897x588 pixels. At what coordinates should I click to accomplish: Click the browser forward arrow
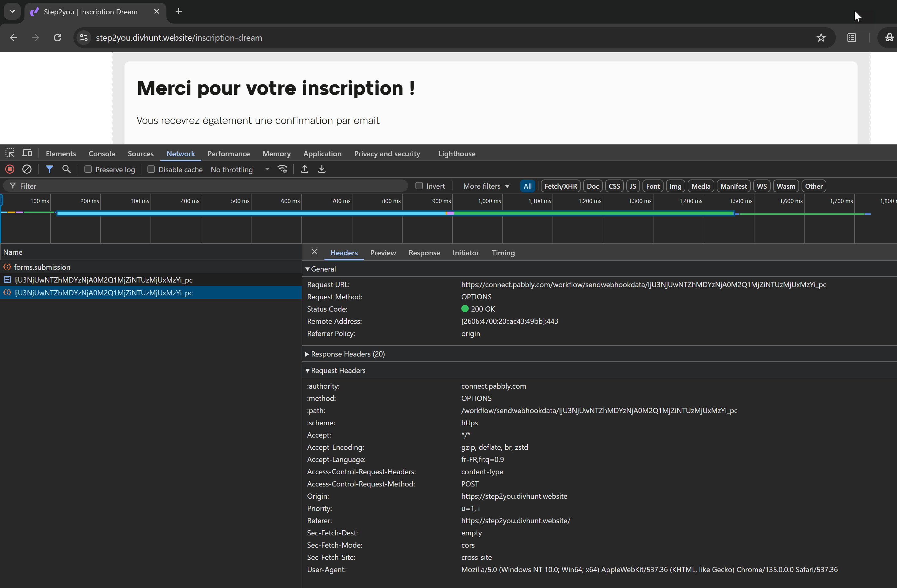coord(35,38)
